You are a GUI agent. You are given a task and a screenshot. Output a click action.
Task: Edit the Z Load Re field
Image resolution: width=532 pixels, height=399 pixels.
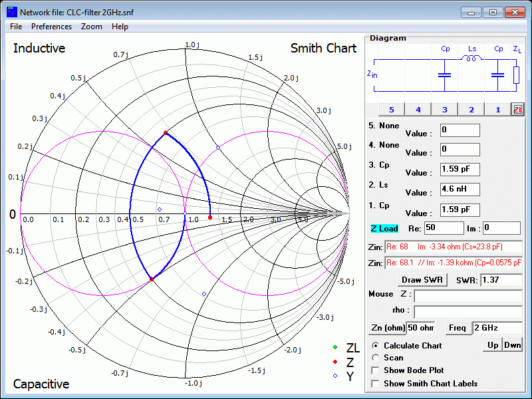coord(444,228)
